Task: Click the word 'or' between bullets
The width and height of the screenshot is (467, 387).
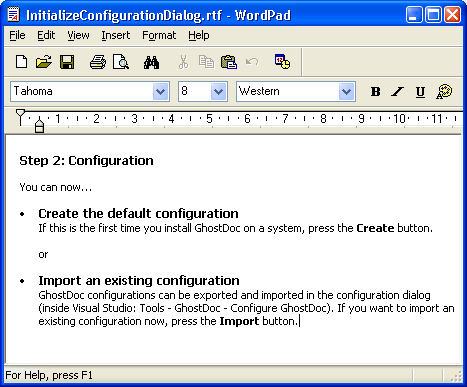Action: tap(43, 255)
